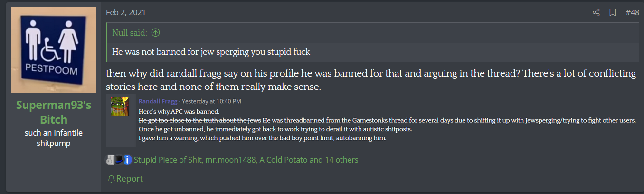This screenshot has width=644, height=194.
Task: Click the blue informative reaction icon
Action: pyautogui.click(x=128, y=160)
